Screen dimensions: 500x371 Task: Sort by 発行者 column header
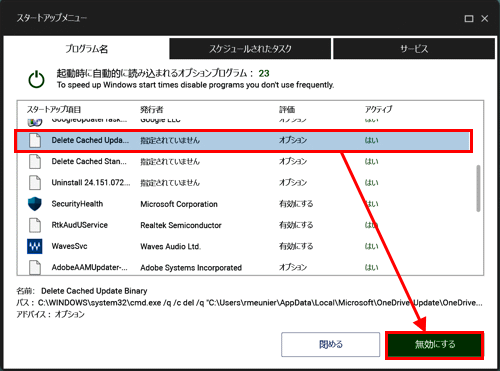tap(152, 109)
